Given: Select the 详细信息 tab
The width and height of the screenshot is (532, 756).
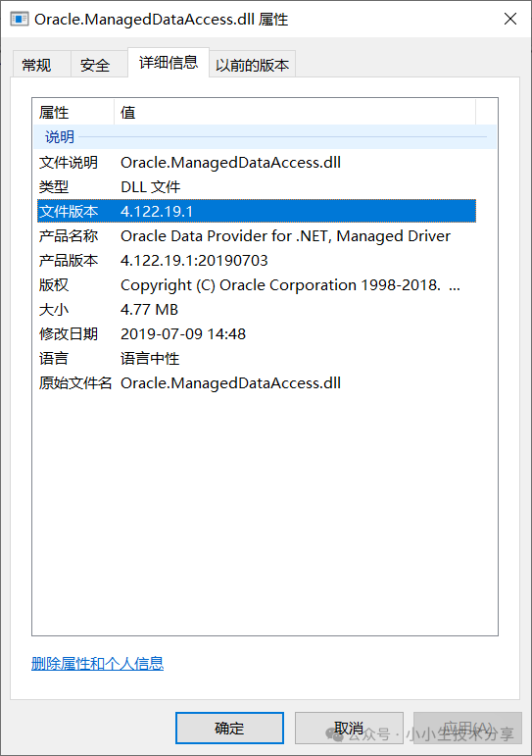Looking at the screenshot, I should pyautogui.click(x=169, y=62).
